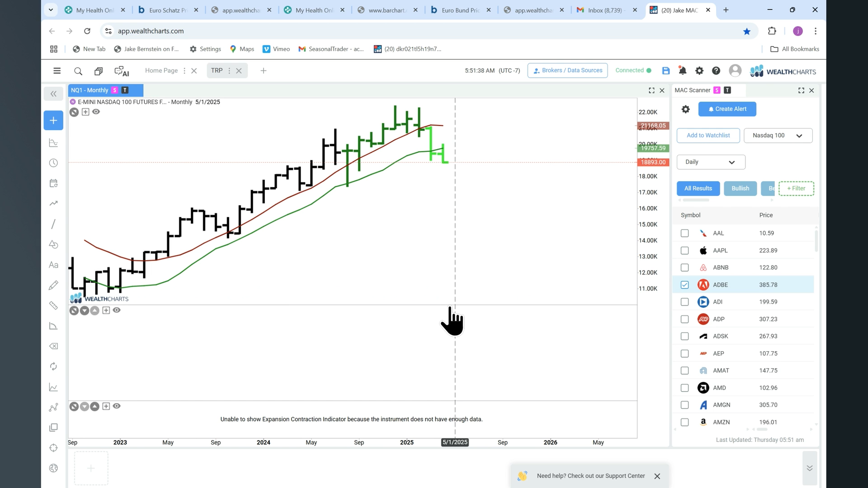Toggle visibility eye of Expansion Contraction pane

point(117,406)
